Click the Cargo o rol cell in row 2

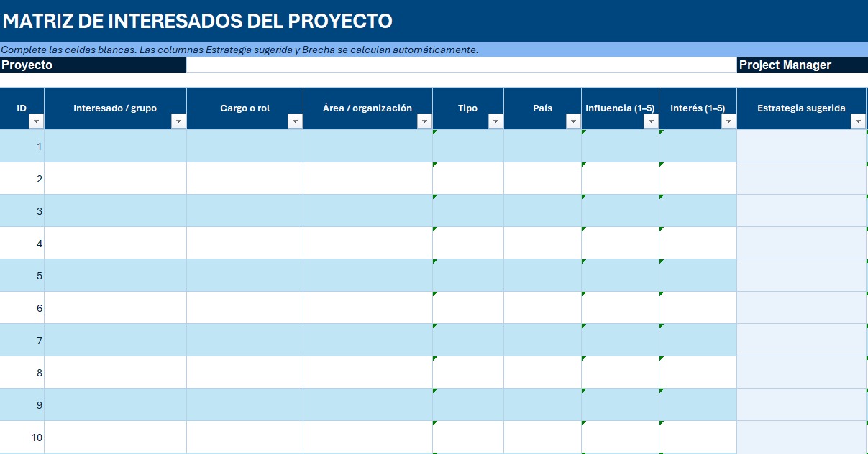pos(245,178)
